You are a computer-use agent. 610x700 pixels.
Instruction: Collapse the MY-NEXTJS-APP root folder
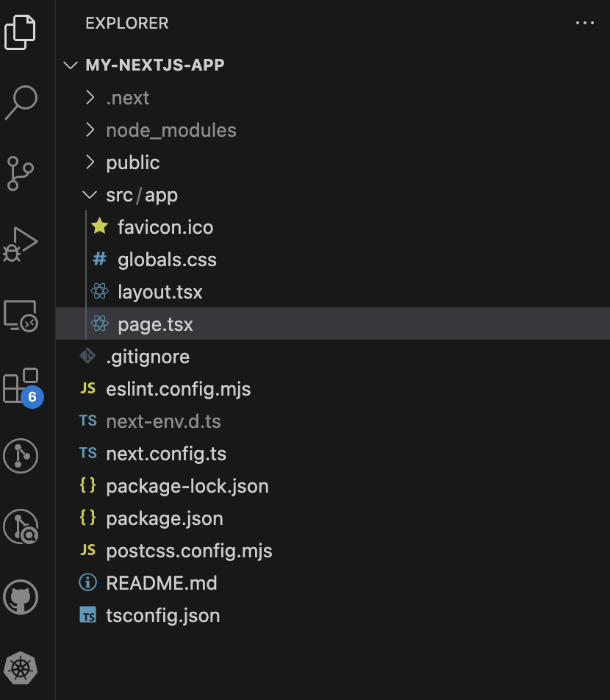coord(71,65)
